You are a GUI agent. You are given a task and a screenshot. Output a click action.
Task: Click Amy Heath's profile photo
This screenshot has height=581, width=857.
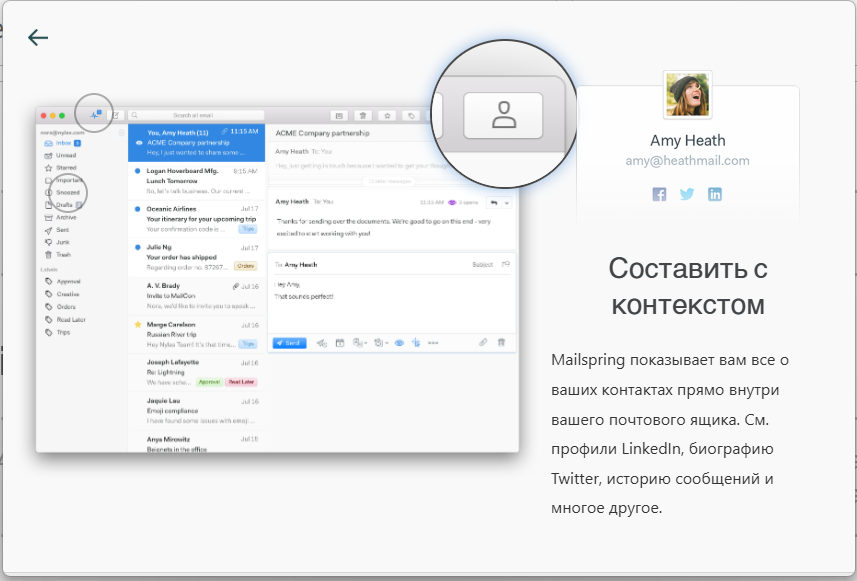click(688, 95)
